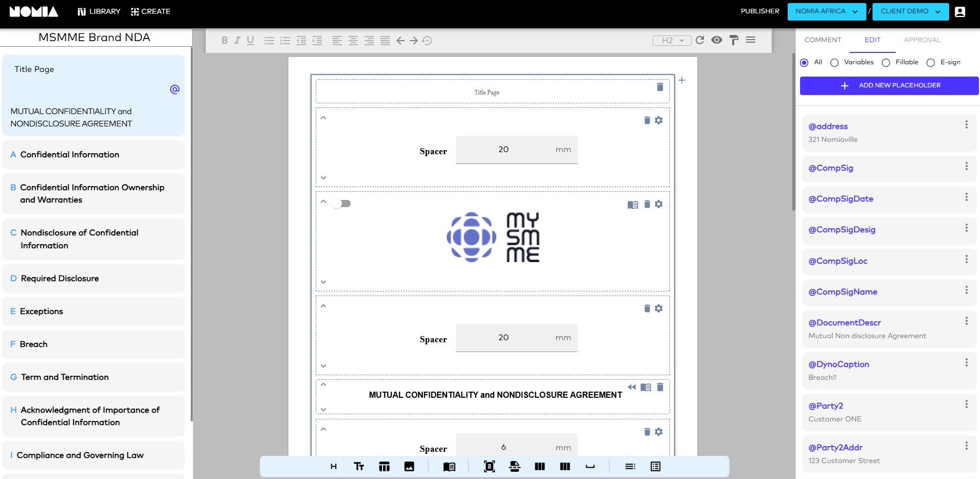Click the @ icon on Title Page card
The image size is (980, 479).
175,89
